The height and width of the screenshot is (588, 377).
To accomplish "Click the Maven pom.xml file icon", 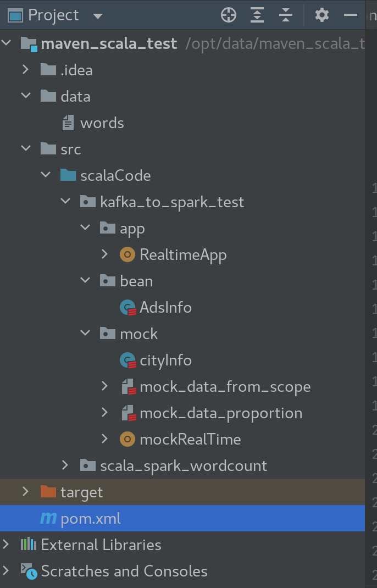I will point(48,519).
